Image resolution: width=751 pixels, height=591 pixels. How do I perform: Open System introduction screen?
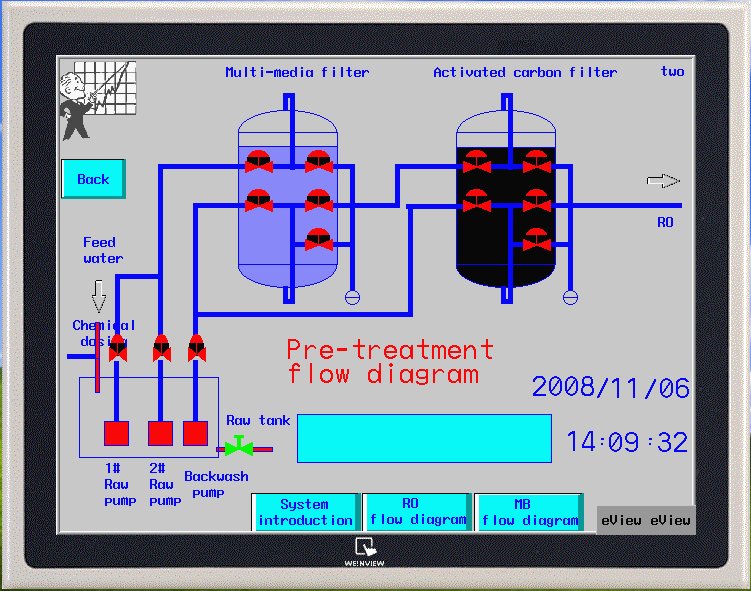pos(306,512)
